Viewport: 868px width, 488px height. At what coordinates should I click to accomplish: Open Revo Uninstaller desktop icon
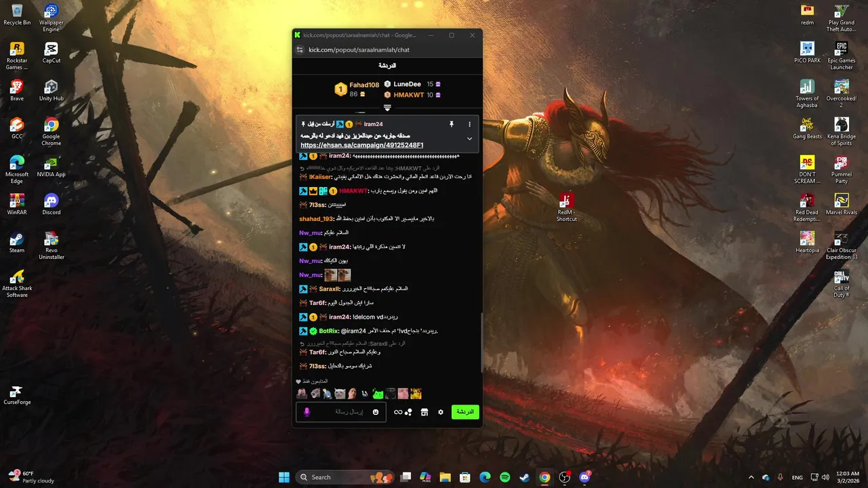click(x=51, y=245)
